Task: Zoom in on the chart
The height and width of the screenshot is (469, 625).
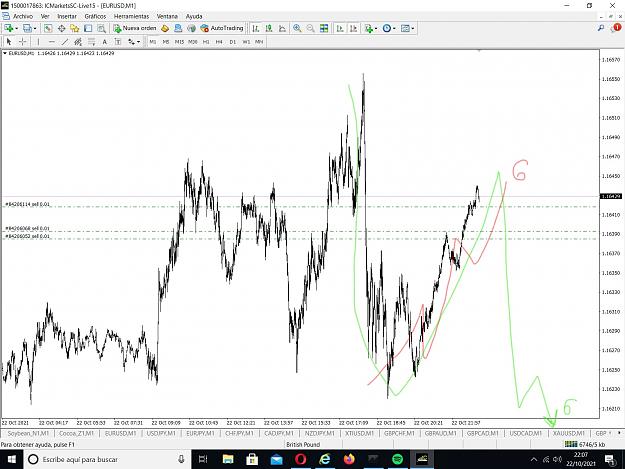Action: point(297,28)
